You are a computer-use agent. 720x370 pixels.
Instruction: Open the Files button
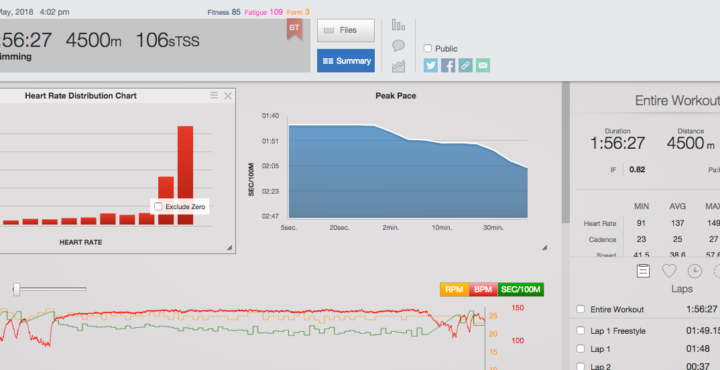tap(346, 30)
